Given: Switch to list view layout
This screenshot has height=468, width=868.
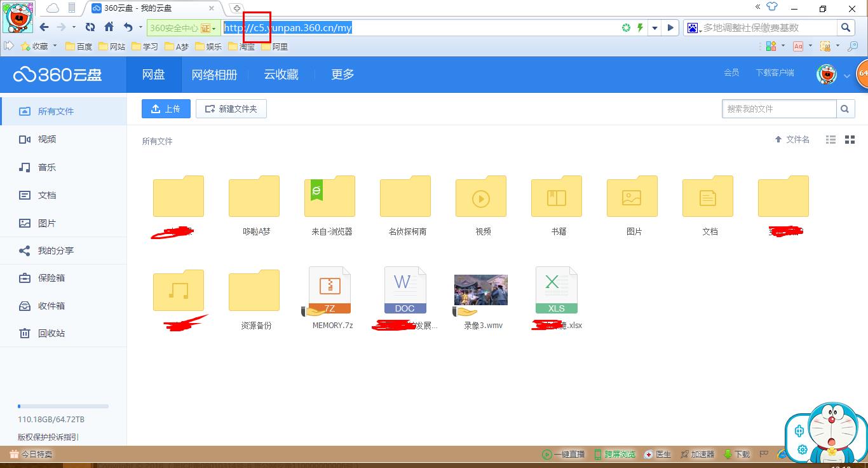Looking at the screenshot, I should click(831, 140).
